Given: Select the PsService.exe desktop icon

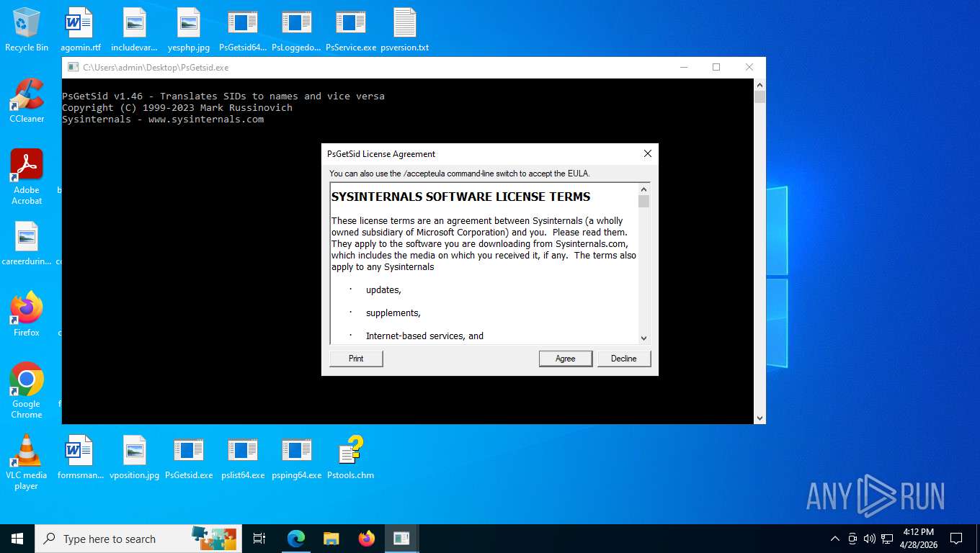Looking at the screenshot, I should coord(351,30).
